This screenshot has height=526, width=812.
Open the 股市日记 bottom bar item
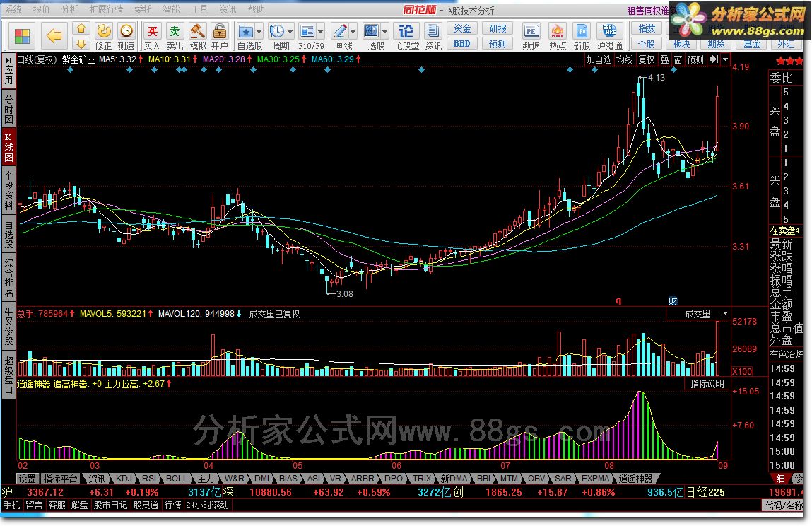(110, 505)
